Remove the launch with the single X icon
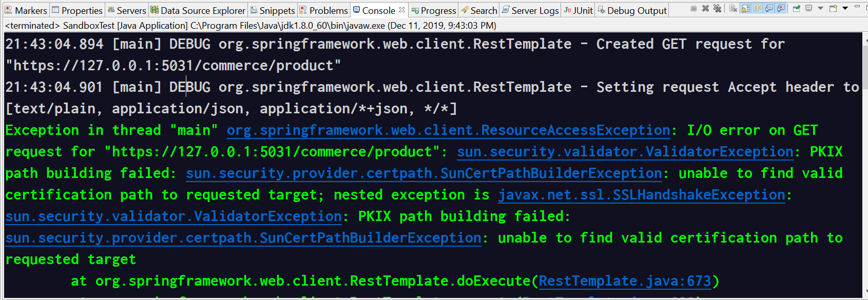Viewport: 868px width, 300px height. coord(705,9)
